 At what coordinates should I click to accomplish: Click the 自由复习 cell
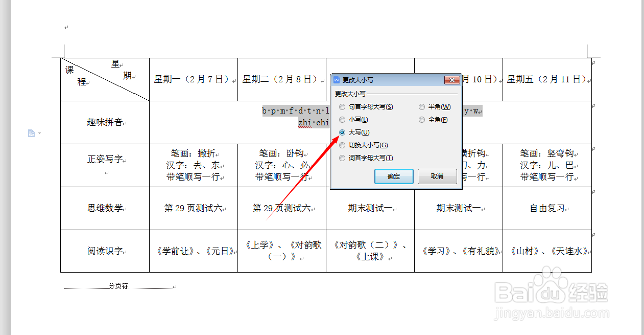(x=547, y=208)
